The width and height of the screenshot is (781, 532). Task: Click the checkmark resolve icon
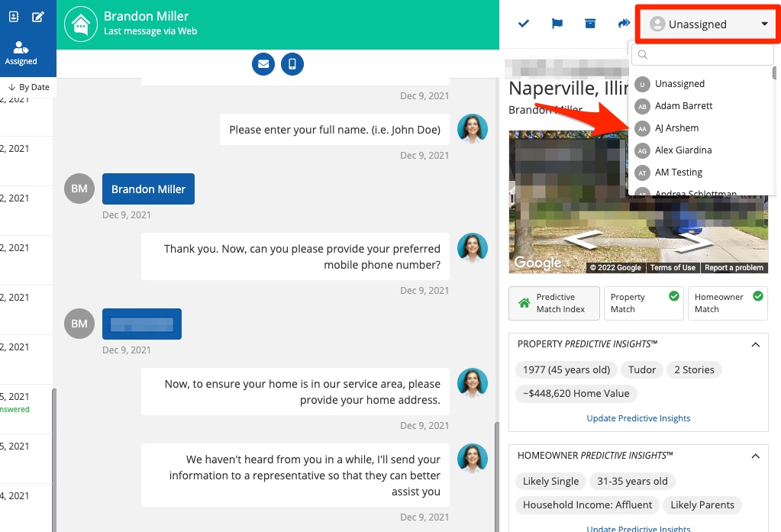tap(524, 24)
